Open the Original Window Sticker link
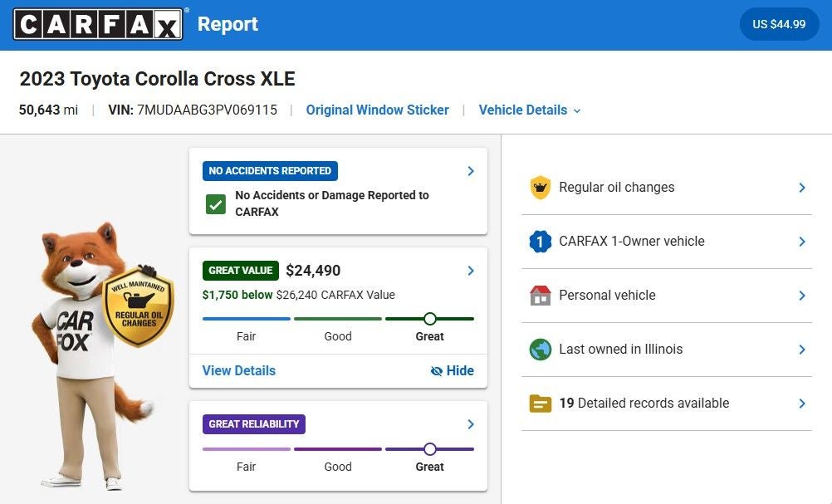Screen dimensions: 832x504 [x=377, y=110]
